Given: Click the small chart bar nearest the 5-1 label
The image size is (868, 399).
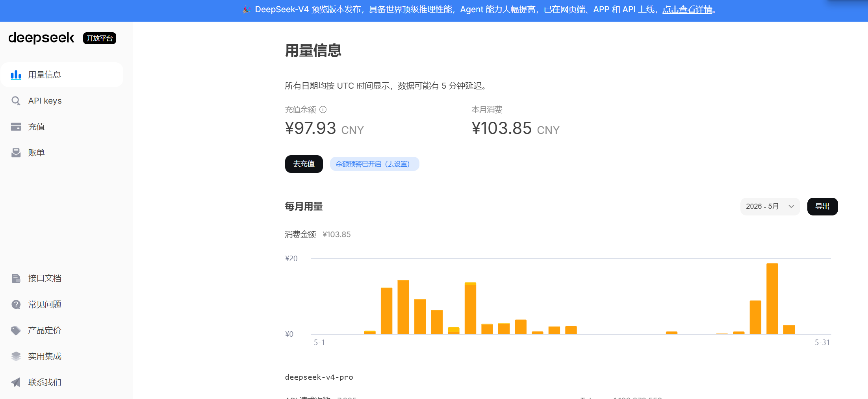Looking at the screenshot, I should [370, 332].
